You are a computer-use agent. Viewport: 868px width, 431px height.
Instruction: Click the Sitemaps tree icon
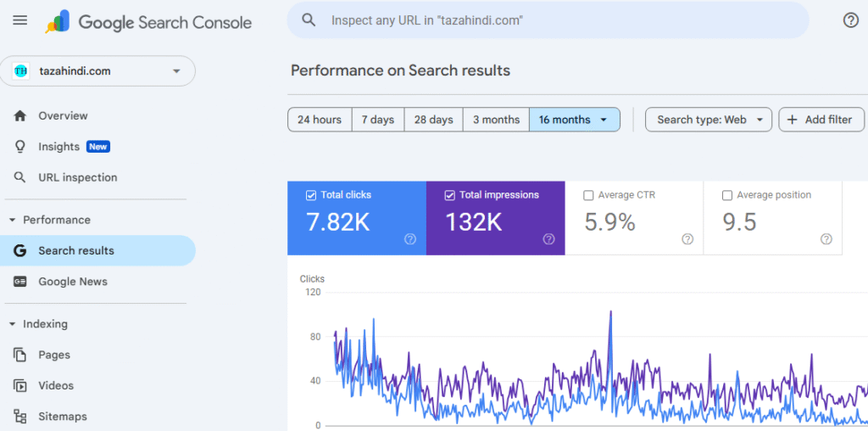(20, 417)
